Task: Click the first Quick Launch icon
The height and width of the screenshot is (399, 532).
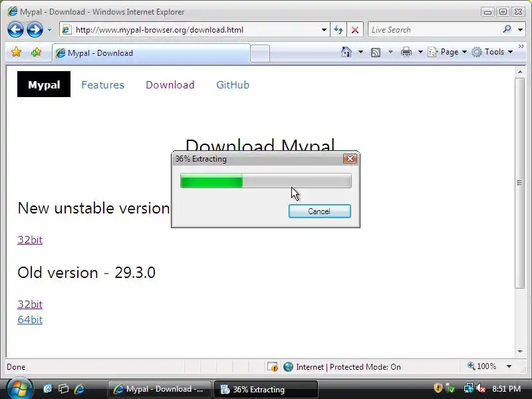Action: click(48, 388)
